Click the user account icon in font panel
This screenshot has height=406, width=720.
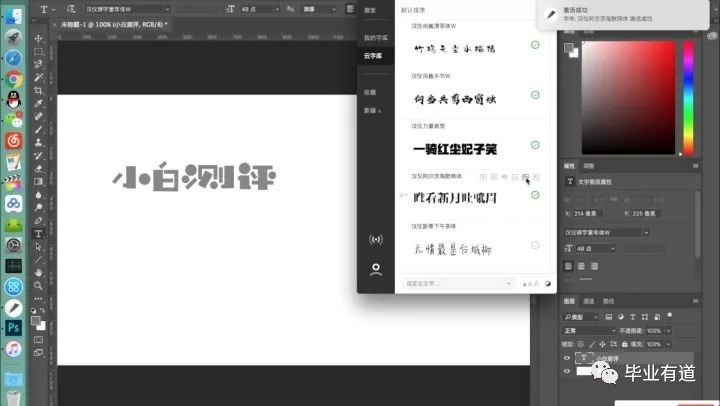(376, 268)
